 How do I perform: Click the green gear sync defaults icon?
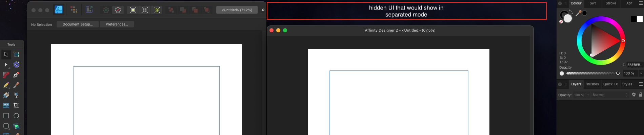click(106, 10)
